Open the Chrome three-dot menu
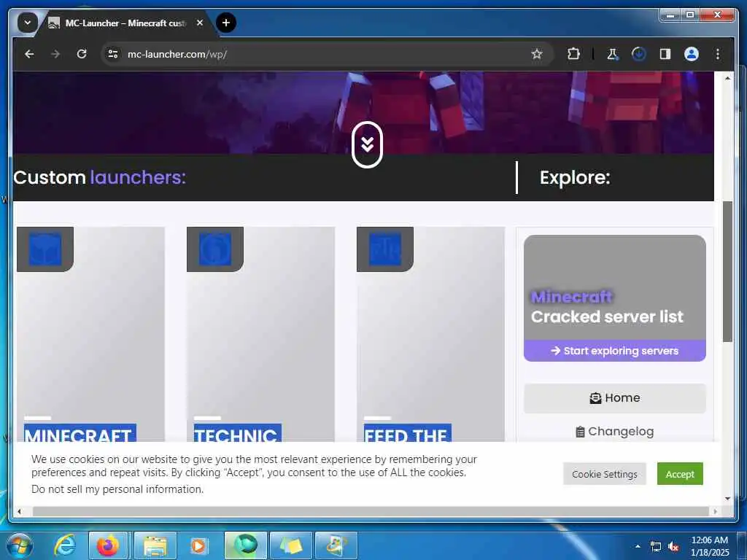Screen dimensions: 747x560 (x=718, y=54)
